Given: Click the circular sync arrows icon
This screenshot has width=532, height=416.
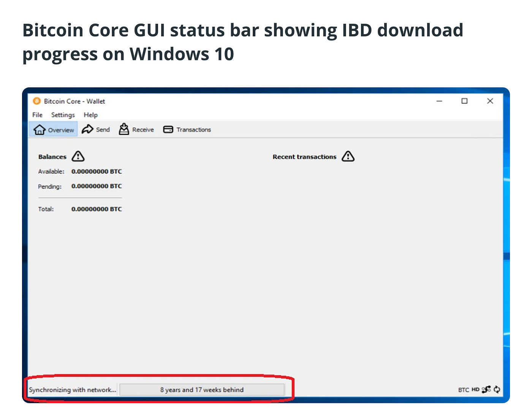Looking at the screenshot, I should point(497,389).
